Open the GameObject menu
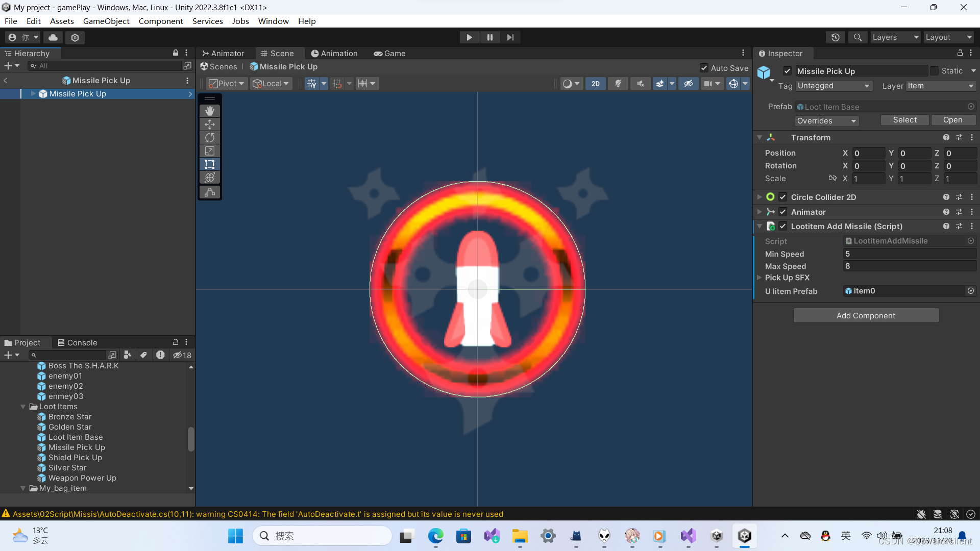 pyautogui.click(x=106, y=21)
